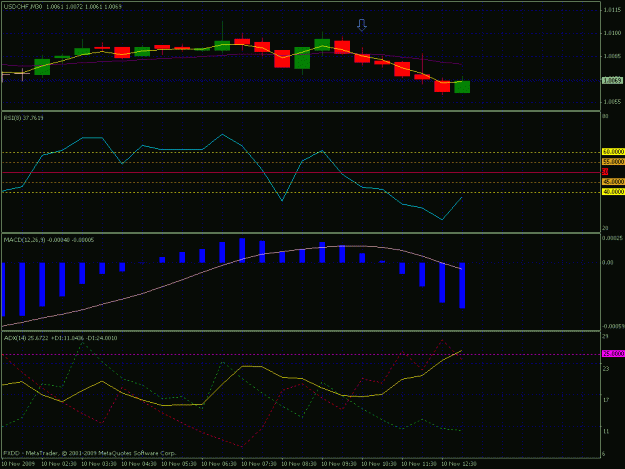Click the highlighted current price label 1.0069
625x469 pixels.
tap(612, 80)
